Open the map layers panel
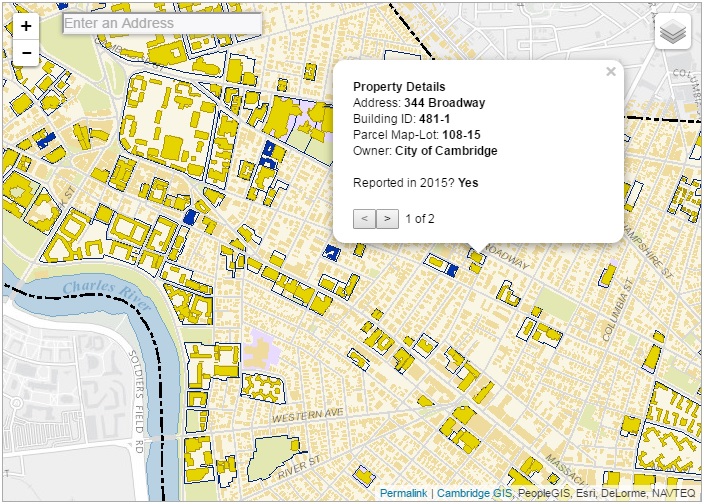Viewport: 704px width, 504px height. (673, 32)
